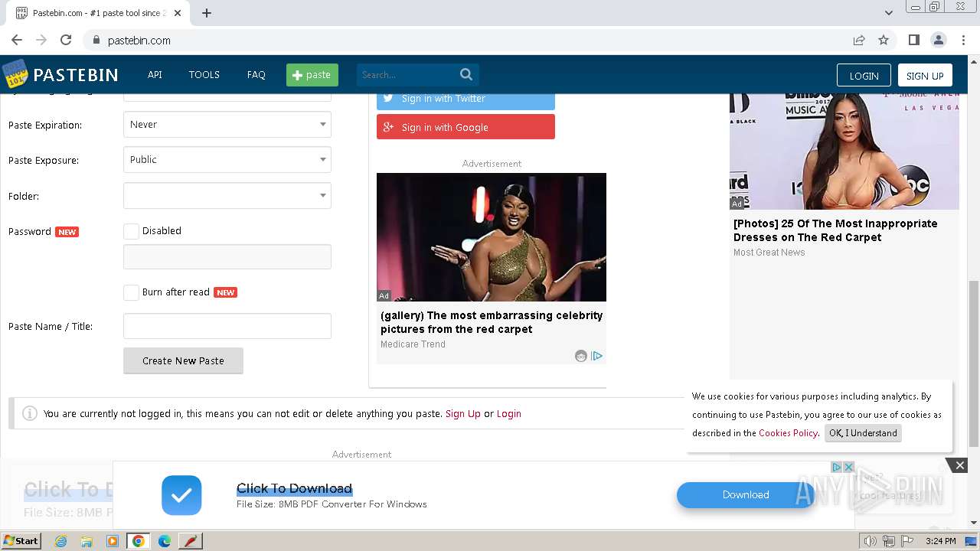The width and height of the screenshot is (980, 551).
Task: Accept cookies with OK, I Understand
Action: click(863, 433)
